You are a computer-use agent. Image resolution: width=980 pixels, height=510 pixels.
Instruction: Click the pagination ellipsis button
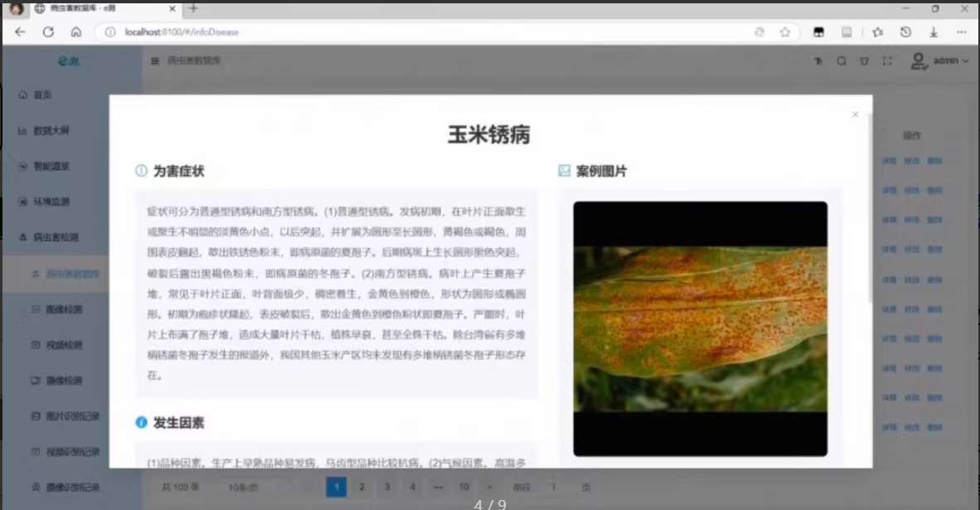(438, 487)
